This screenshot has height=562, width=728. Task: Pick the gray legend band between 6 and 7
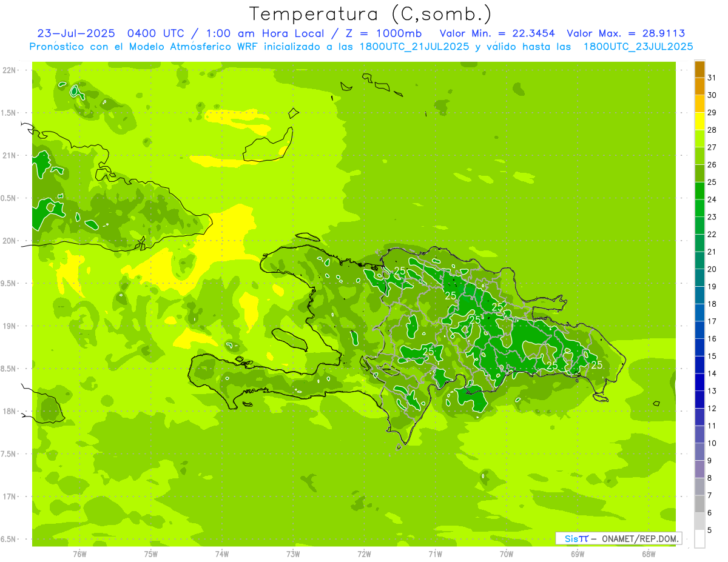(699, 504)
